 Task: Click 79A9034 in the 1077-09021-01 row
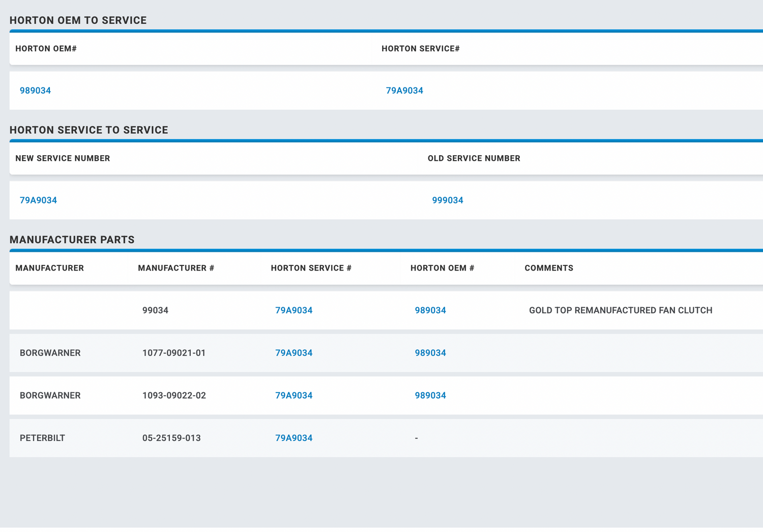294,353
